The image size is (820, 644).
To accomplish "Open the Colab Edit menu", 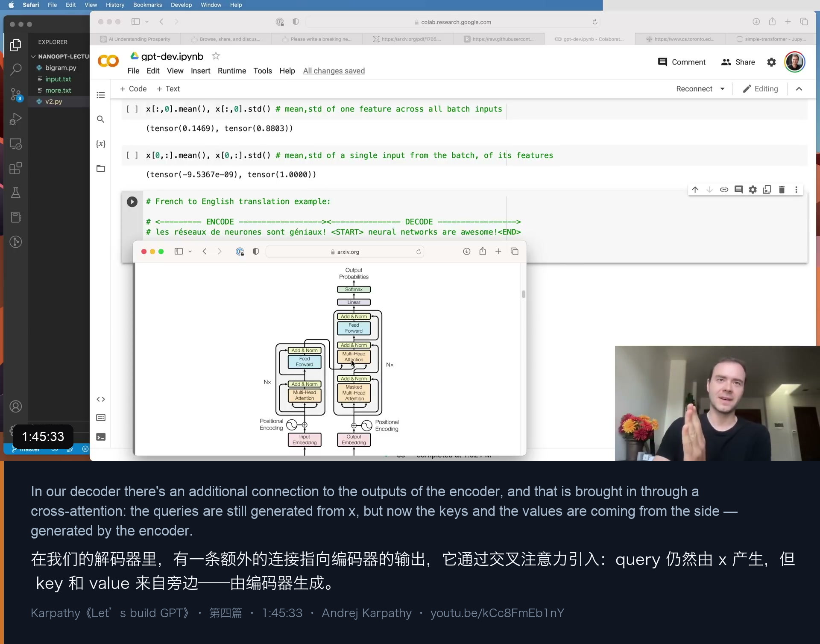I will click(153, 71).
